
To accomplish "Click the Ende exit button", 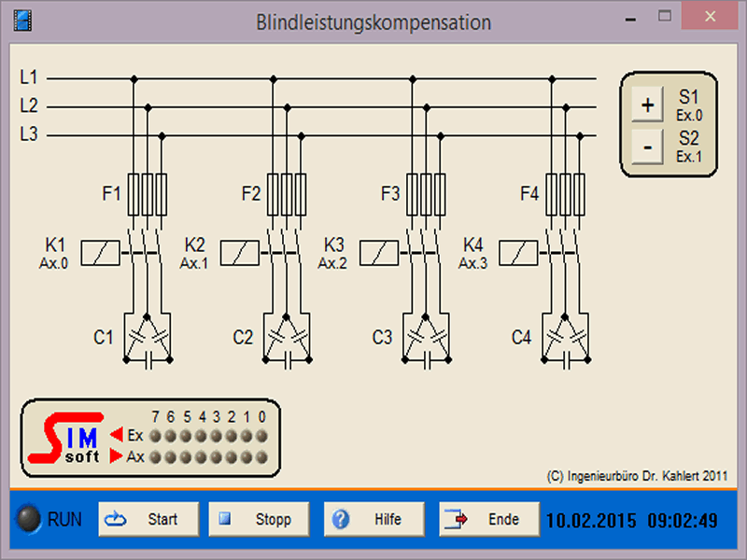I will [489, 520].
